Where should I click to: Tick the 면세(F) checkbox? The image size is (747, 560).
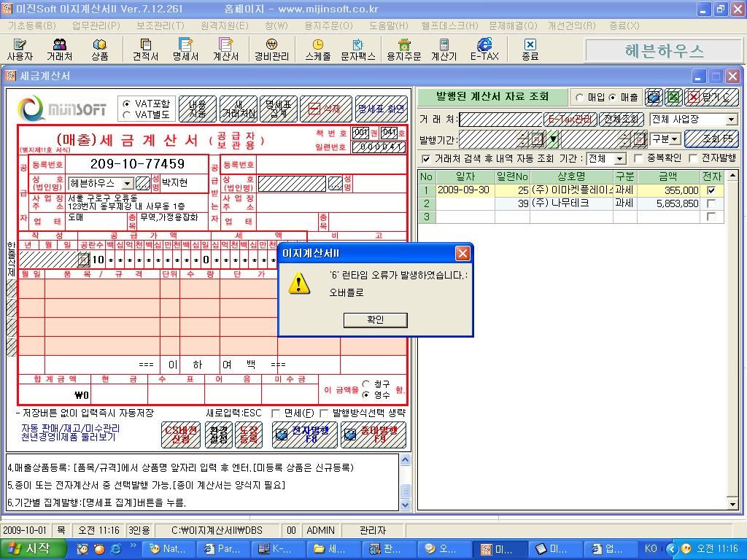(x=275, y=413)
